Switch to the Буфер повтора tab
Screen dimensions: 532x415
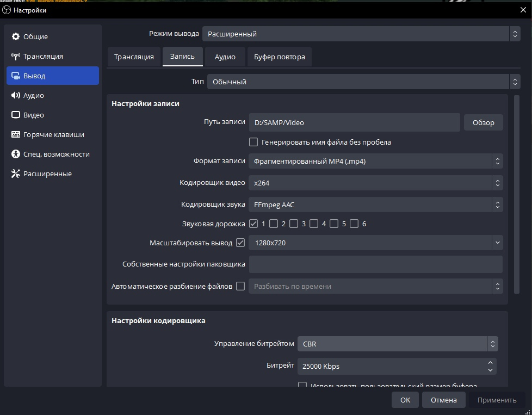coord(279,57)
